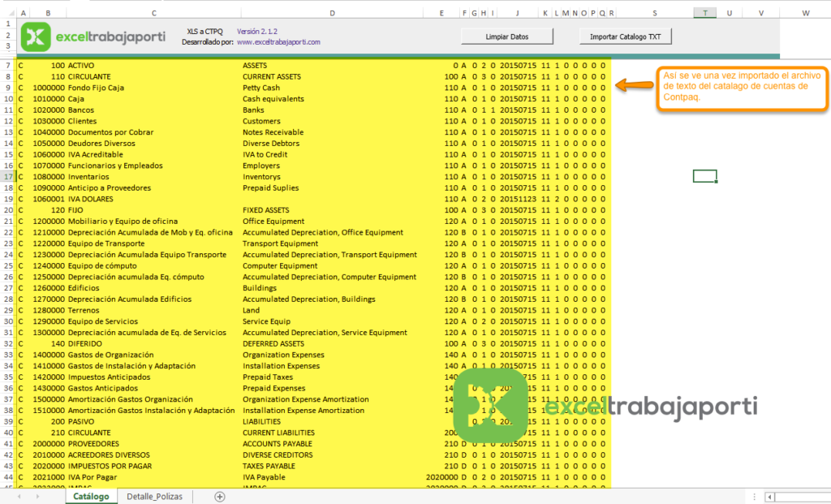The width and height of the screenshot is (831, 504).
Task: Click the add new sheet plus icon
Action: click(218, 496)
